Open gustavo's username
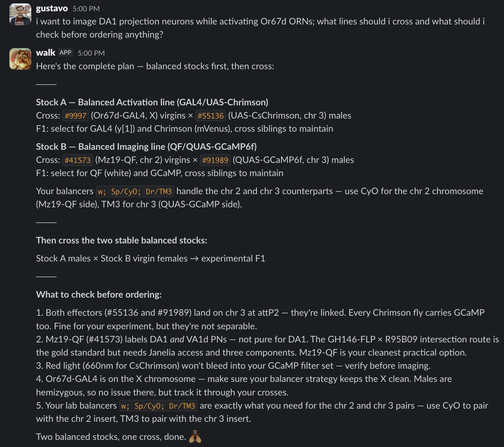Viewport: 504px width, 447px height. coord(52,8)
